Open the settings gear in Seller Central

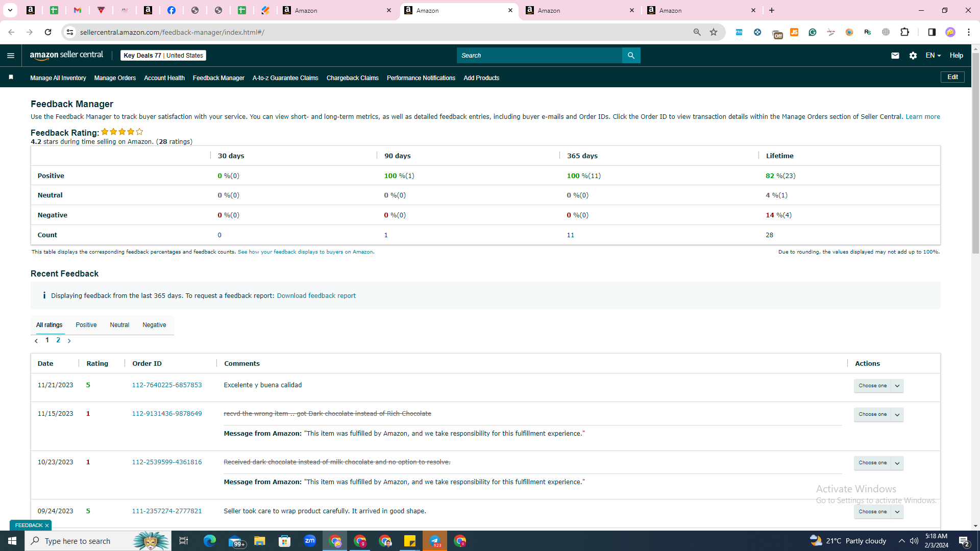(x=913, y=56)
